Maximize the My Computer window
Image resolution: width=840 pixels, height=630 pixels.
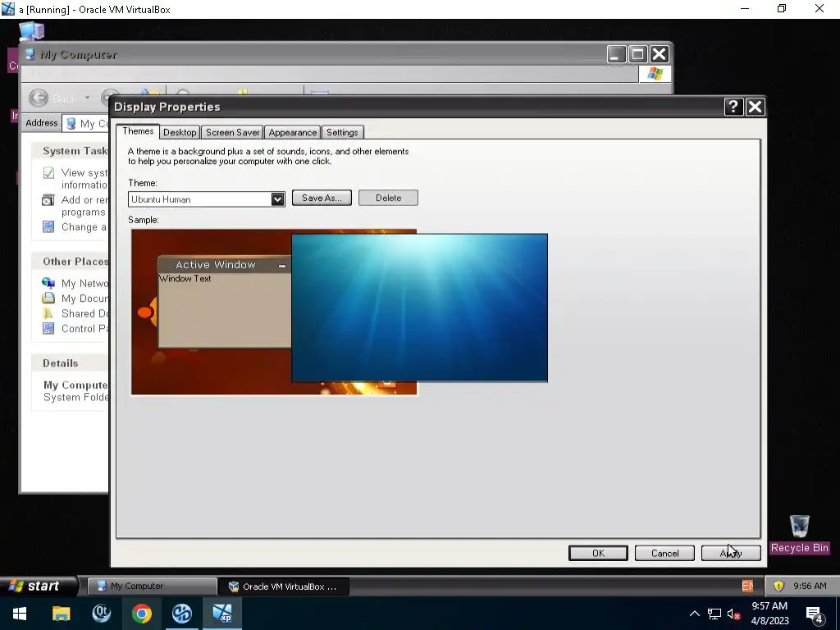click(x=637, y=54)
